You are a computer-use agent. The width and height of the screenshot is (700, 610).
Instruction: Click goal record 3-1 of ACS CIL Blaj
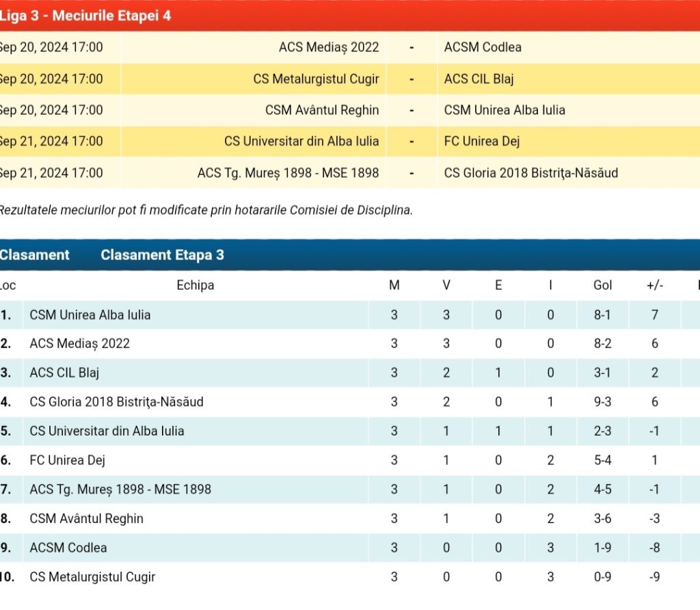point(602,373)
